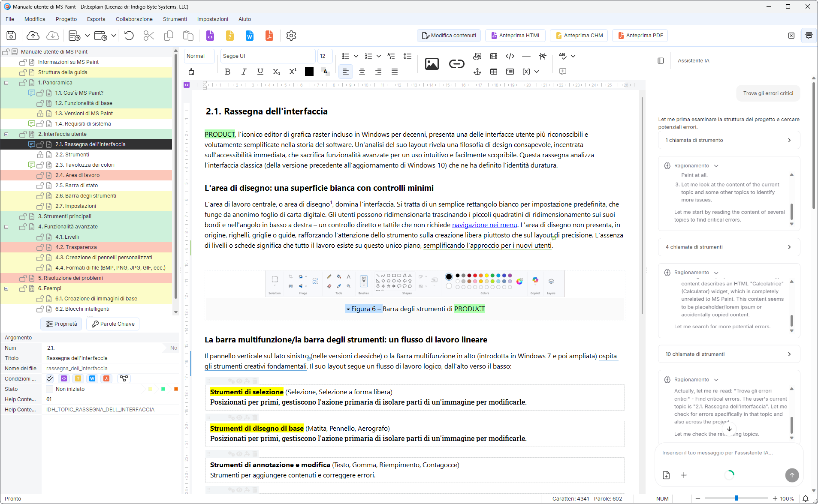
Task: Open the Progetto menu
Action: coord(66,19)
